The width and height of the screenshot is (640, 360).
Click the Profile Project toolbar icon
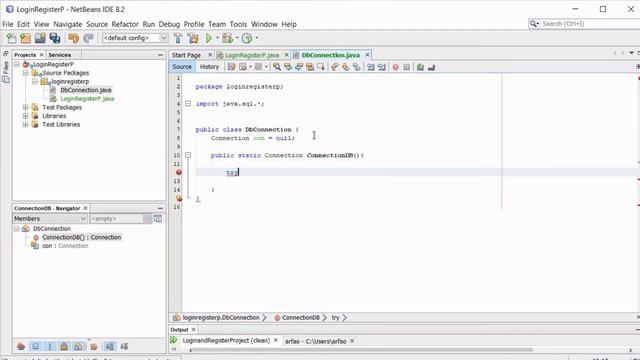coord(247,38)
